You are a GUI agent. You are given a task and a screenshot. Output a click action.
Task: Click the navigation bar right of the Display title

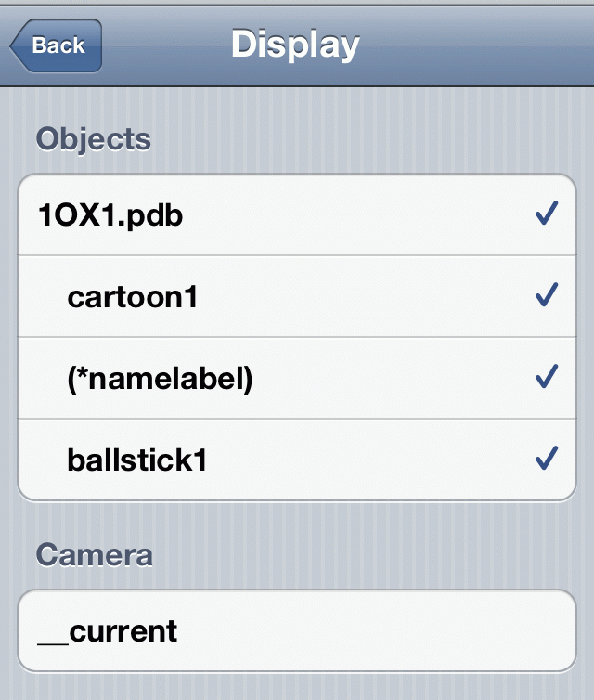coord(473,45)
